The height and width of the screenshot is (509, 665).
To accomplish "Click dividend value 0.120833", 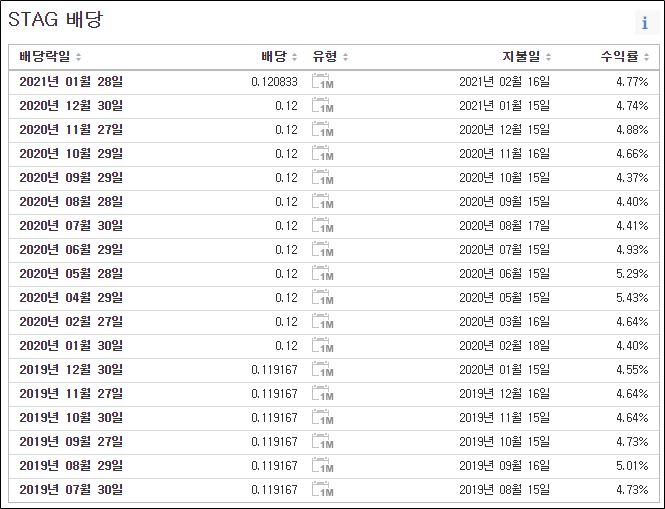I will (x=274, y=81).
